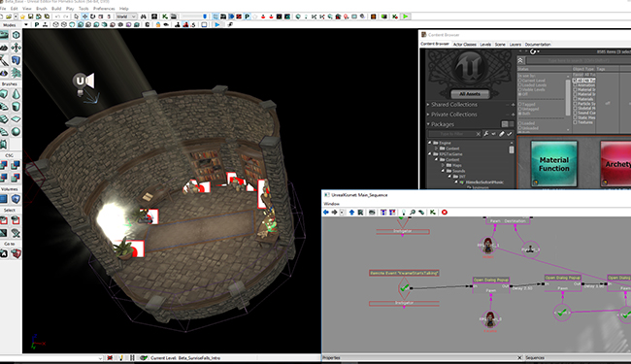Image resolution: width=631 pixels, height=364 pixels.
Task: Open the World coordinate system dropdown
Action: 126,17
